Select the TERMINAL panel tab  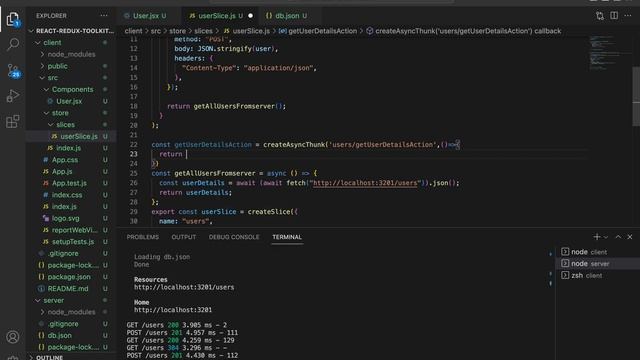coord(287,237)
